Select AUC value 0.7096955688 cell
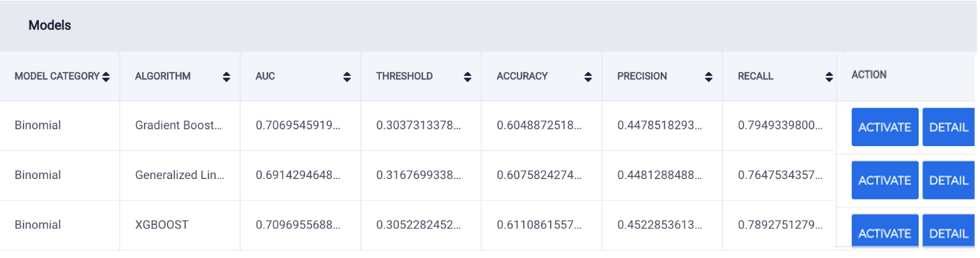980x258 pixels. 301,225
